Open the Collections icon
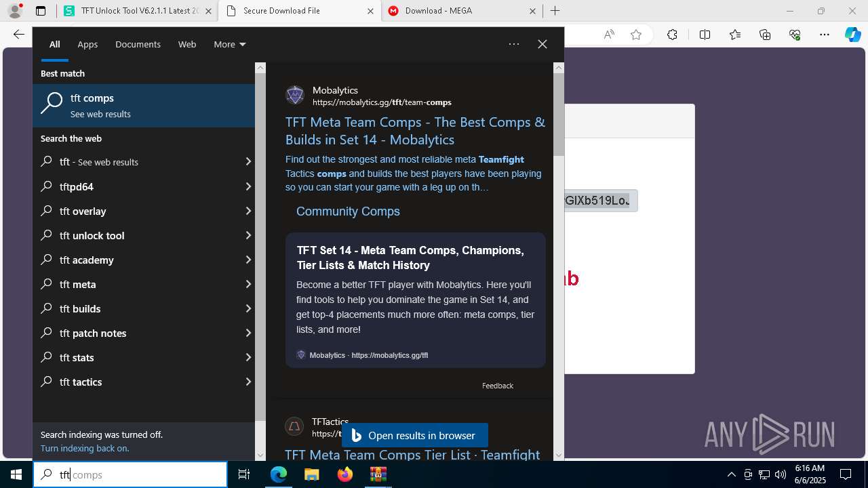Screen dimensions: 868x488 coord(765,35)
